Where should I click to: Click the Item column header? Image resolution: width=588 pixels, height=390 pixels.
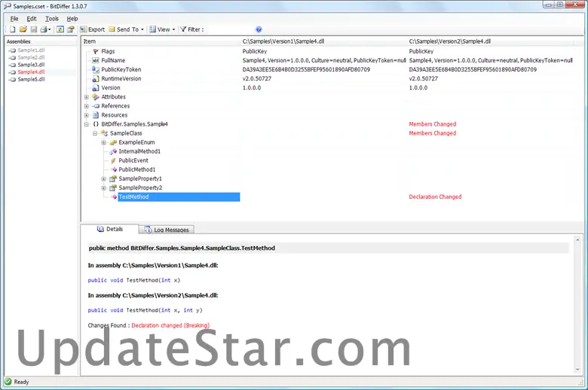point(161,41)
